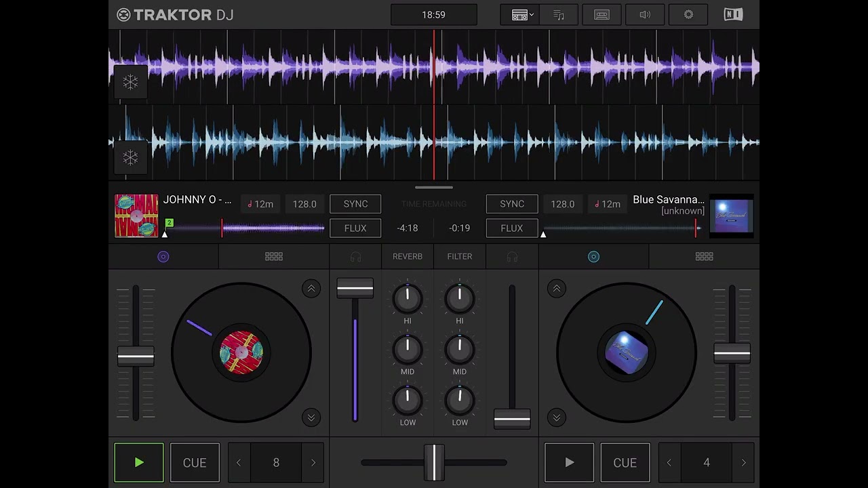
Task: Switch left deck to the pads grid view
Action: (274, 257)
